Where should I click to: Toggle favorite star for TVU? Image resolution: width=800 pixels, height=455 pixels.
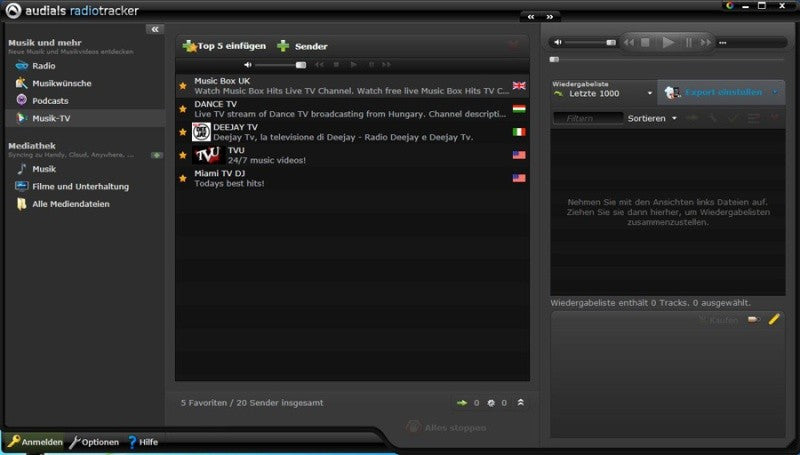point(183,155)
